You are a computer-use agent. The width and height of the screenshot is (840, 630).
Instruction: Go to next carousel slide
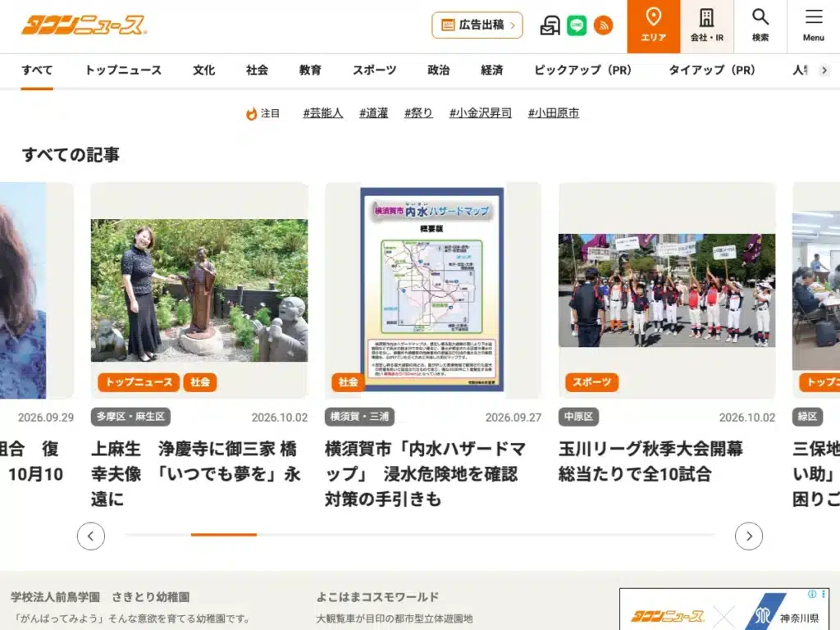click(x=749, y=536)
